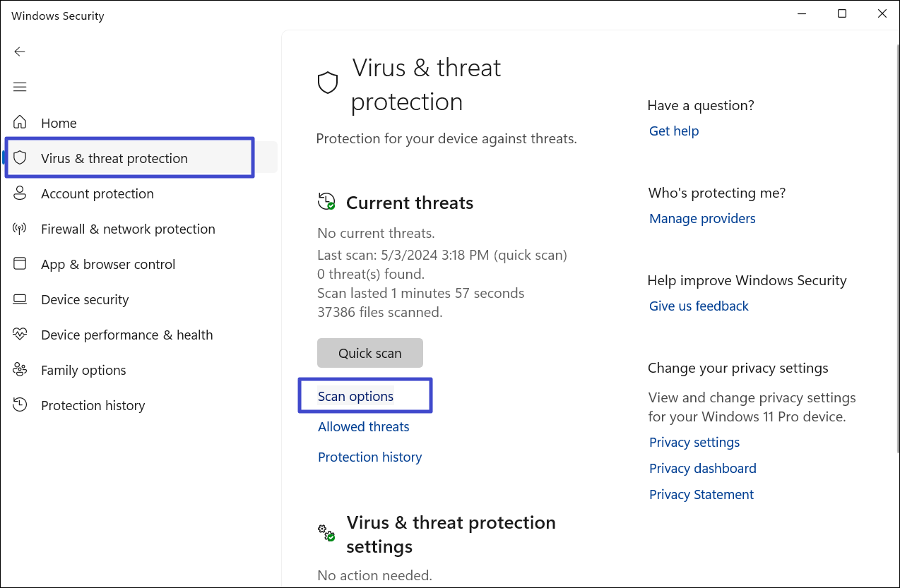The width and height of the screenshot is (900, 588).
Task: Click the Device performance heart icon
Action: [x=20, y=335]
